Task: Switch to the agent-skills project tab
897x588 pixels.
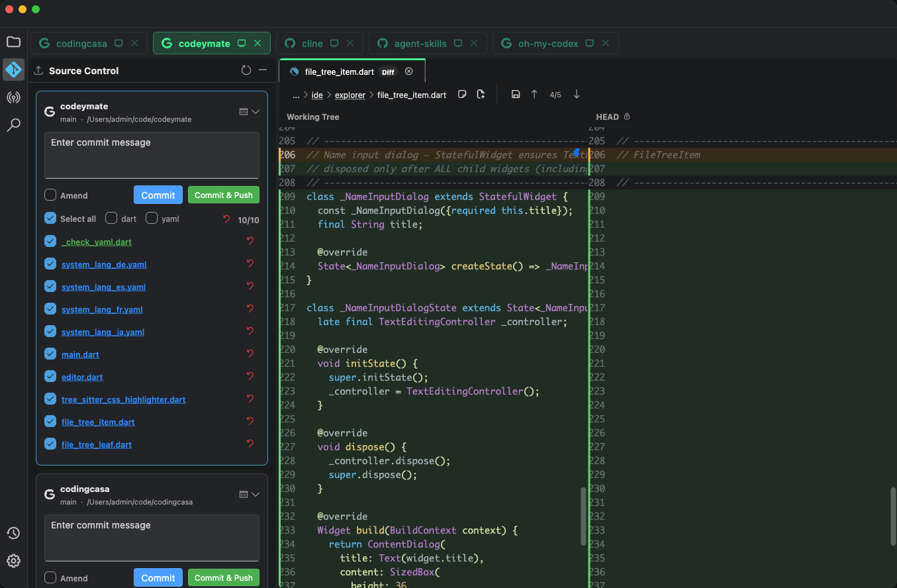Action: coord(428,43)
